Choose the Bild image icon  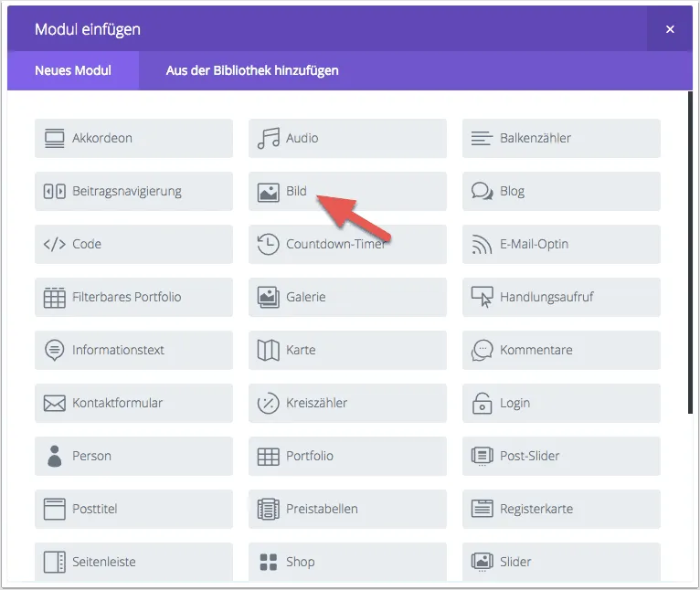pos(268,192)
